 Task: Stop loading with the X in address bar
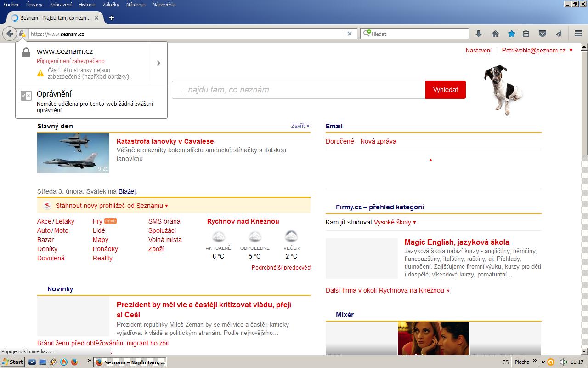coord(349,34)
